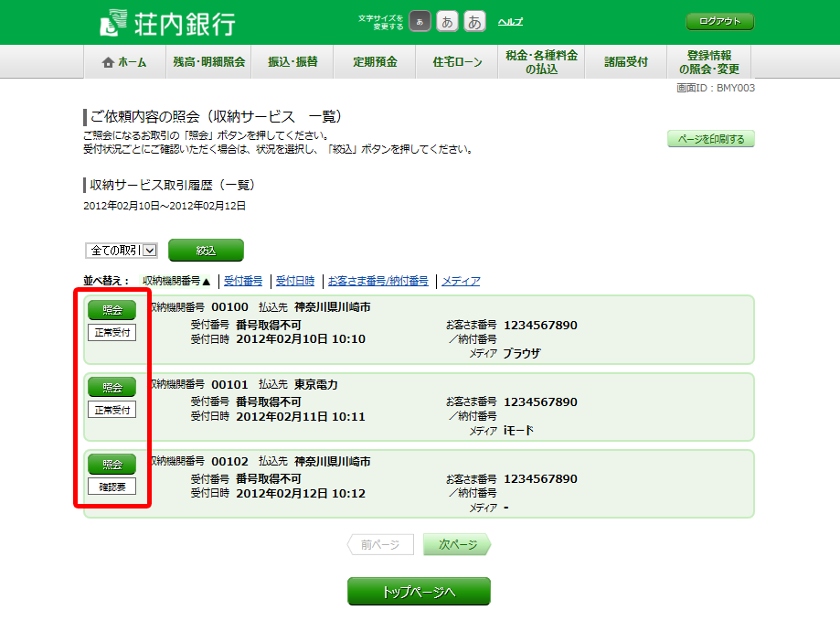
Task: Open the 残高・明細照会 menu tab
Action: (209, 62)
